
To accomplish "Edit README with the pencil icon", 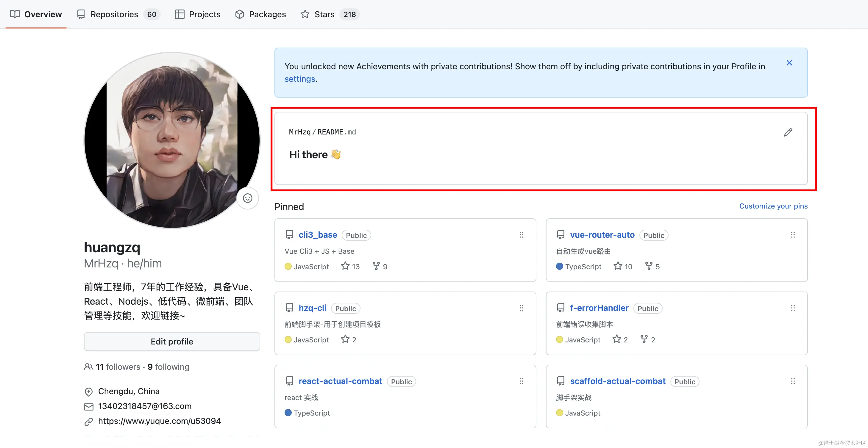I will click(x=788, y=132).
